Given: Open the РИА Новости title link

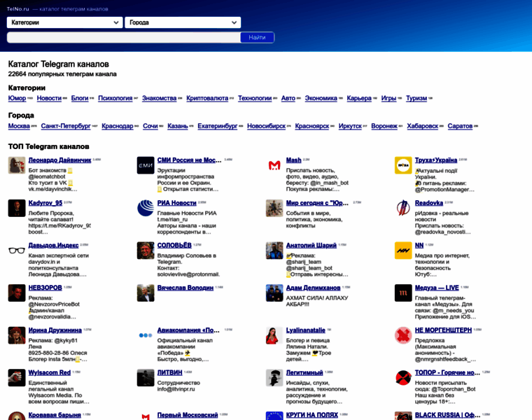Looking at the screenshot, I should coord(177,203).
